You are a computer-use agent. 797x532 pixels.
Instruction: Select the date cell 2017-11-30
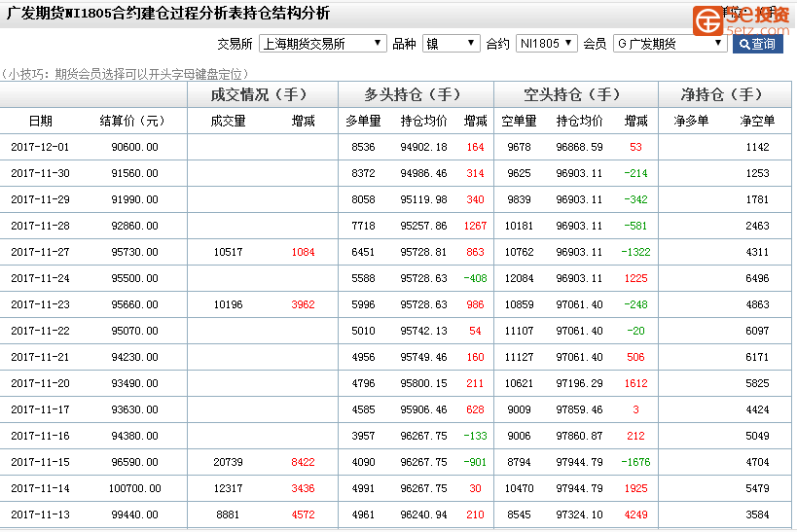[x=40, y=173]
